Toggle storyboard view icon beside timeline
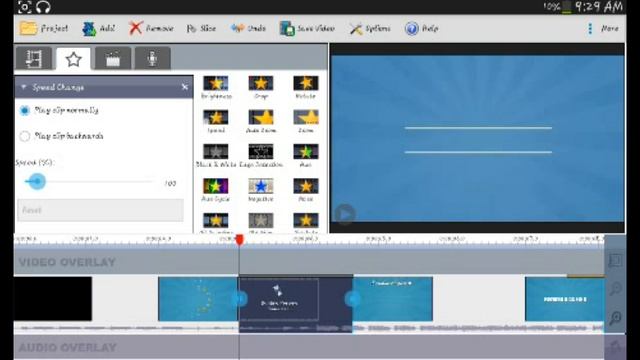This screenshot has height=360, width=640. pyautogui.click(x=615, y=260)
